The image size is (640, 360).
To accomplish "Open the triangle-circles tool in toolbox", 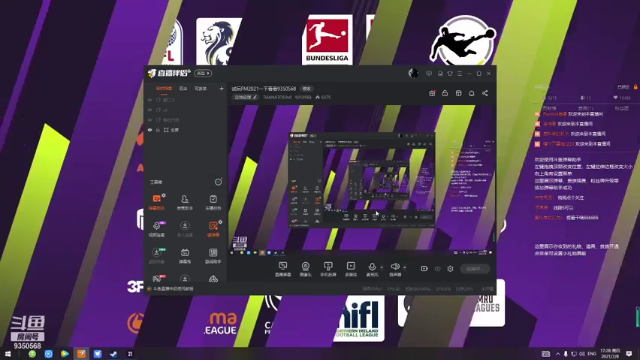I will (213, 279).
